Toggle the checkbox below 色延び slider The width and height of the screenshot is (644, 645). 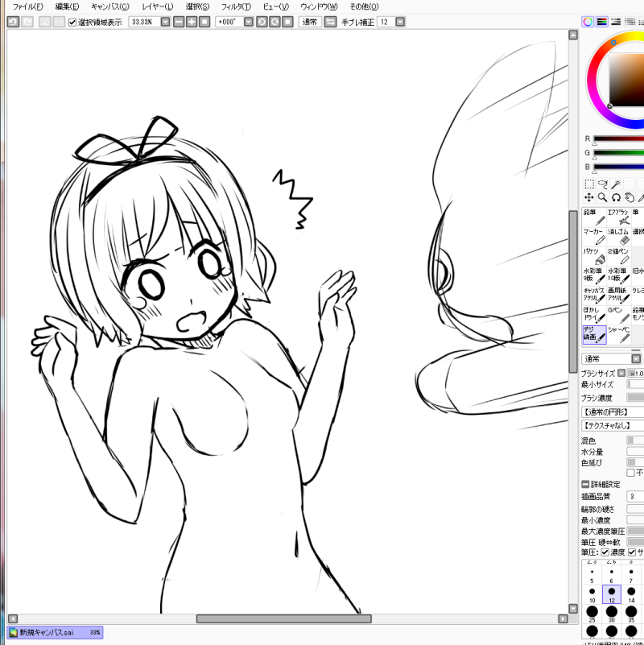coord(630,472)
